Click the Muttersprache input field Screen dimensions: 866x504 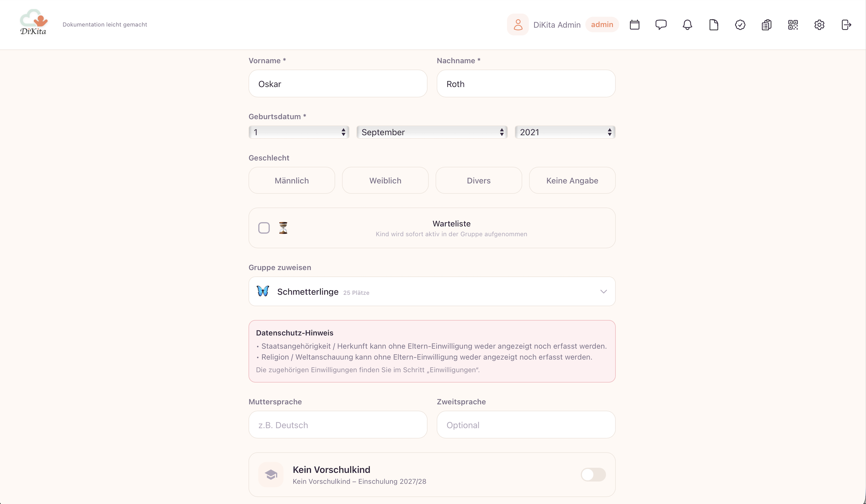point(338,425)
